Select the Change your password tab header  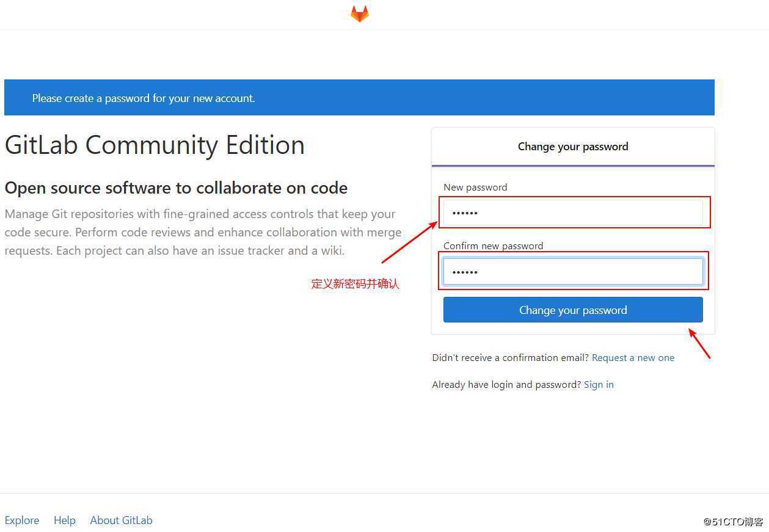coord(573,147)
